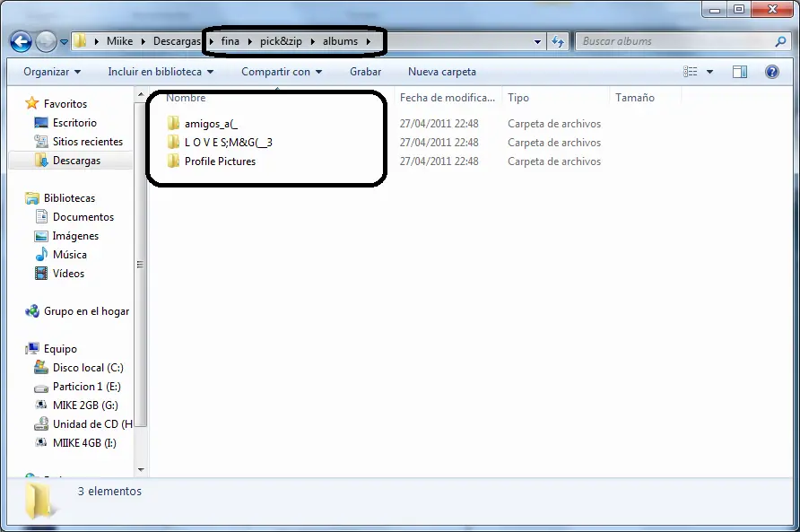Select the Profile Pictures folder icon
Image resolution: width=800 pixels, height=532 pixels.
click(173, 161)
